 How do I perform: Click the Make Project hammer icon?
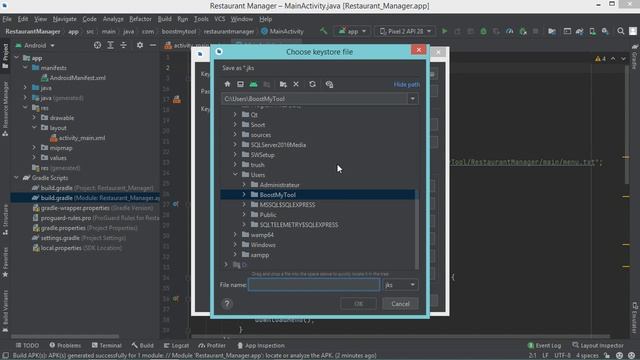[324, 31]
